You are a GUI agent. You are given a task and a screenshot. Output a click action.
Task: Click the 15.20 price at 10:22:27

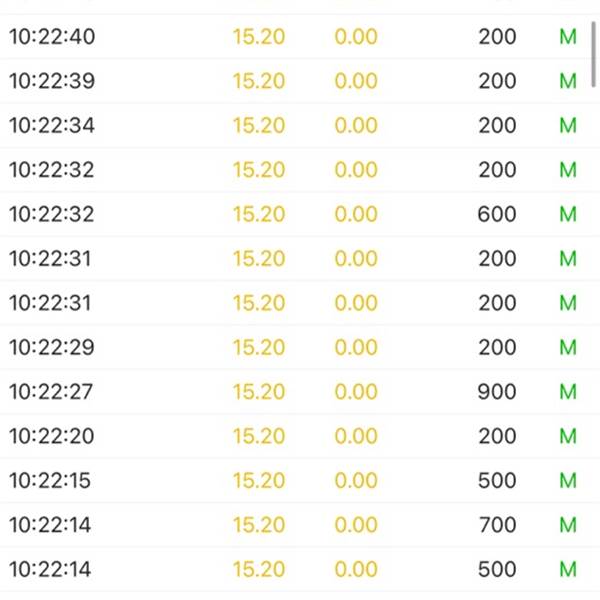pyautogui.click(x=259, y=392)
